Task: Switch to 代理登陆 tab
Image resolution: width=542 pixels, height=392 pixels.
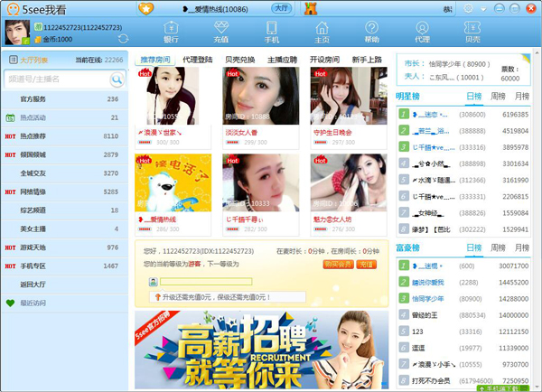Action: (x=197, y=60)
